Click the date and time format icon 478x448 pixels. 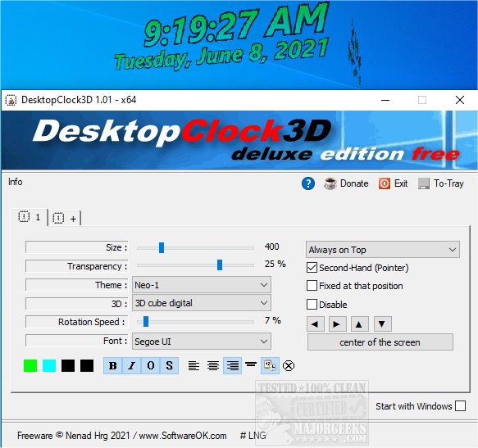[x=270, y=365]
